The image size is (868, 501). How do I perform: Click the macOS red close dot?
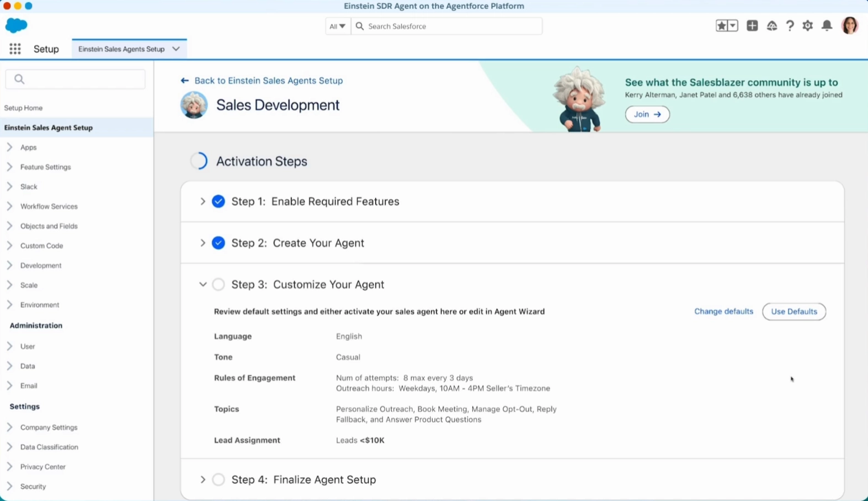pyautogui.click(x=7, y=6)
